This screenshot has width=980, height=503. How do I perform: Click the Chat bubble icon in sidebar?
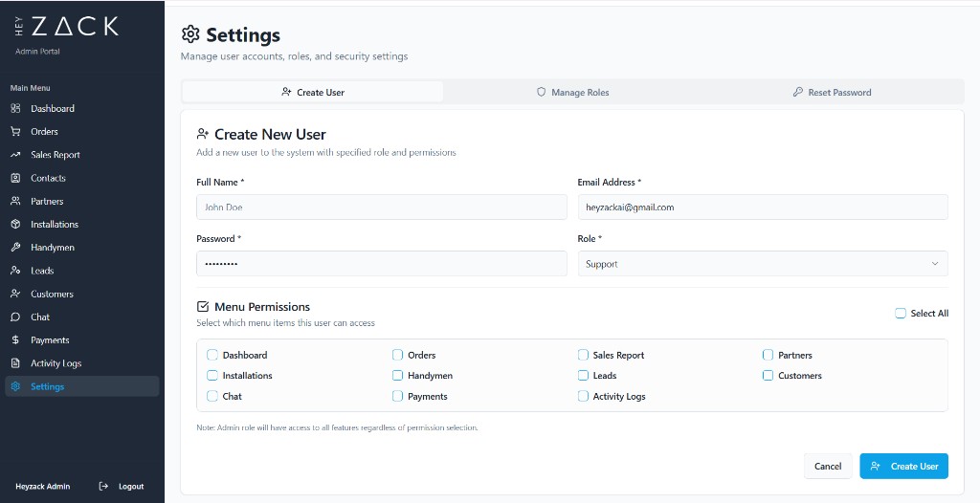(15, 317)
